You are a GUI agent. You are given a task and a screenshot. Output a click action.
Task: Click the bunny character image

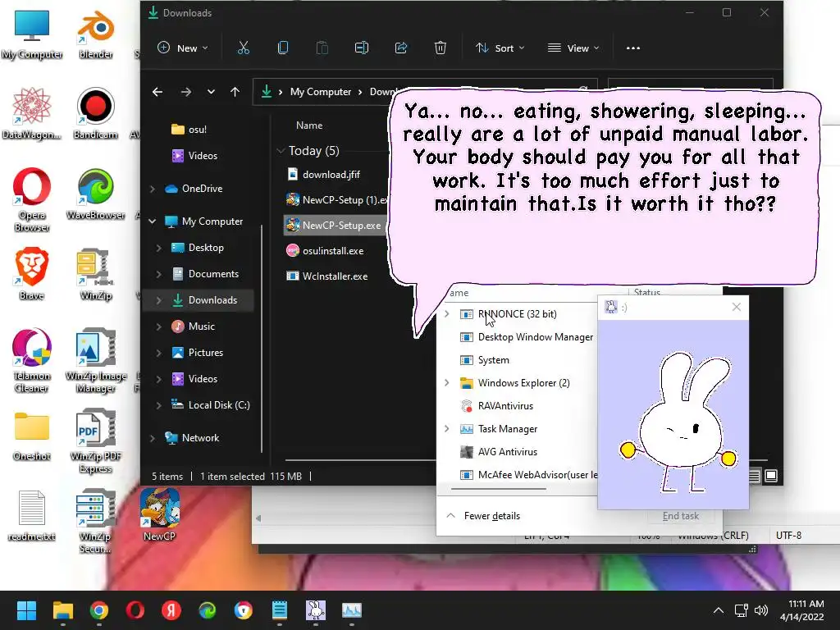tap(679, 421)
